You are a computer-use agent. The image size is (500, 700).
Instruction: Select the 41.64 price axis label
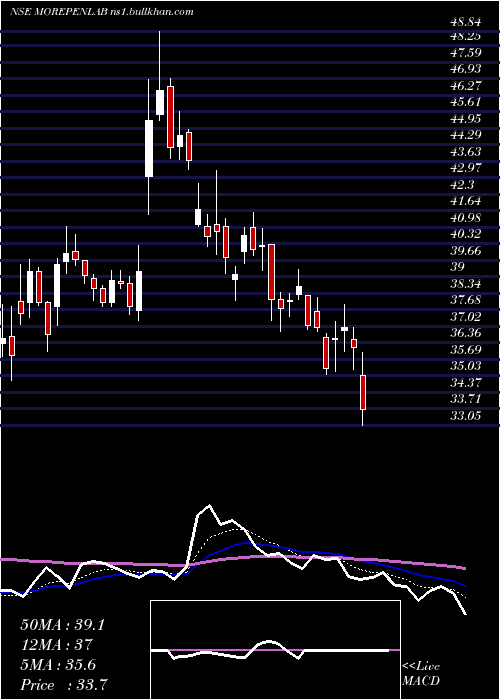pos(464,201)
